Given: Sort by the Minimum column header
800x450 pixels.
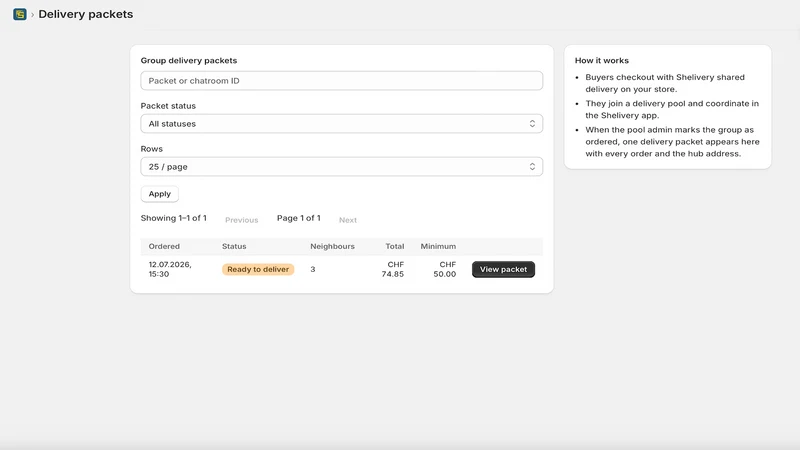Looking at the screenshot, I should [438, 246].
